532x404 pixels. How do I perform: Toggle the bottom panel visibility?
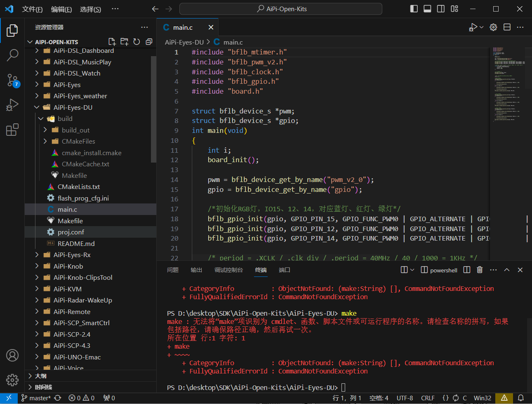[x=427, y=9]
